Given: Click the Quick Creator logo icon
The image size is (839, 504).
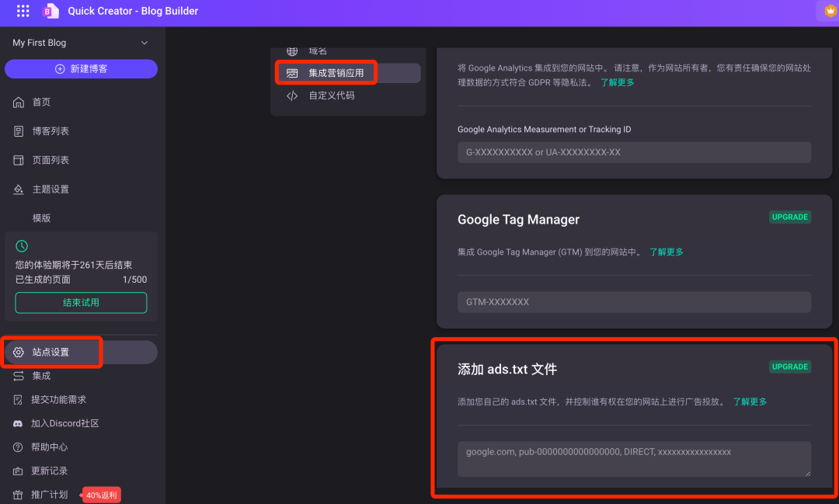Looking at the screenshot, I should point(50,11).
